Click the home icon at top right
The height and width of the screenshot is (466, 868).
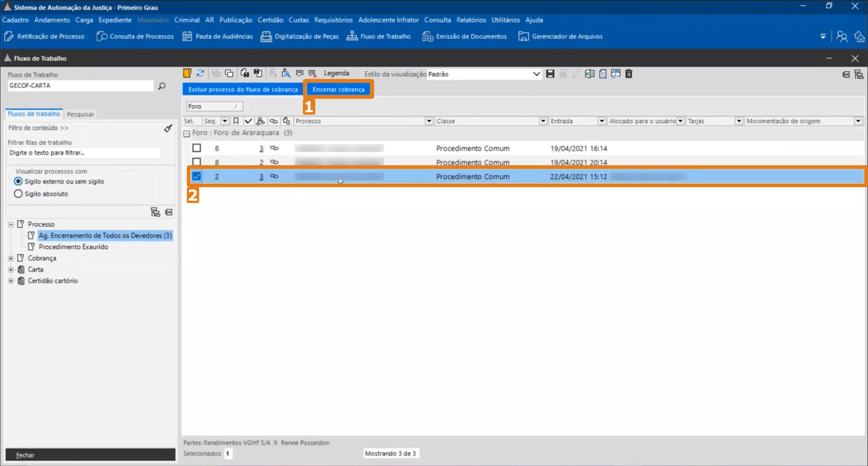coord(860,36)
